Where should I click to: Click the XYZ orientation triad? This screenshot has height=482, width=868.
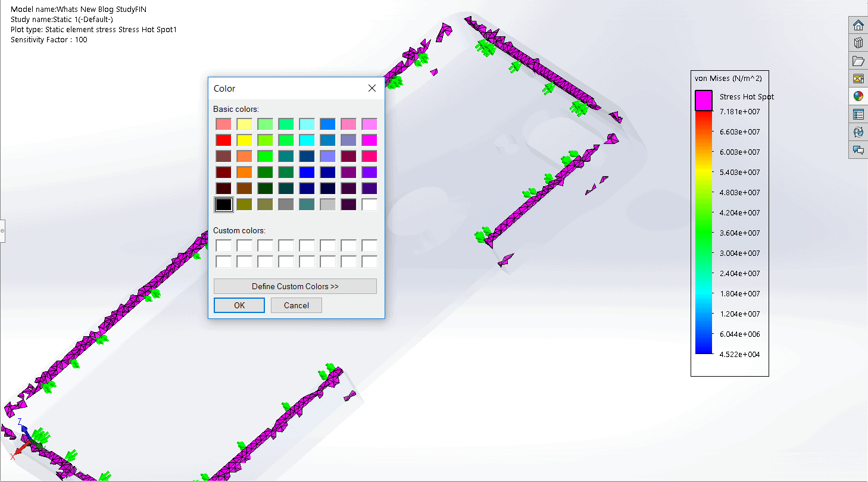click(x=25, y=439)
